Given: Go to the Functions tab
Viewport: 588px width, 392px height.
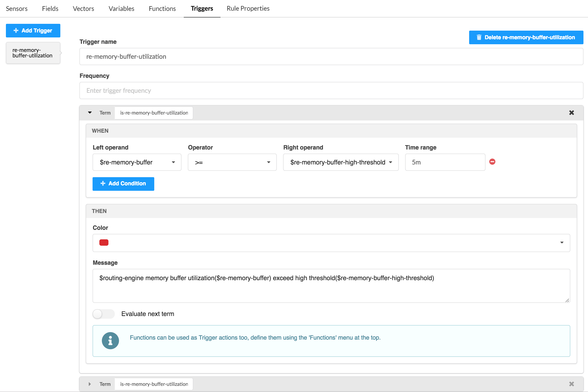Looking at the screenshot, I should (162, 8).
